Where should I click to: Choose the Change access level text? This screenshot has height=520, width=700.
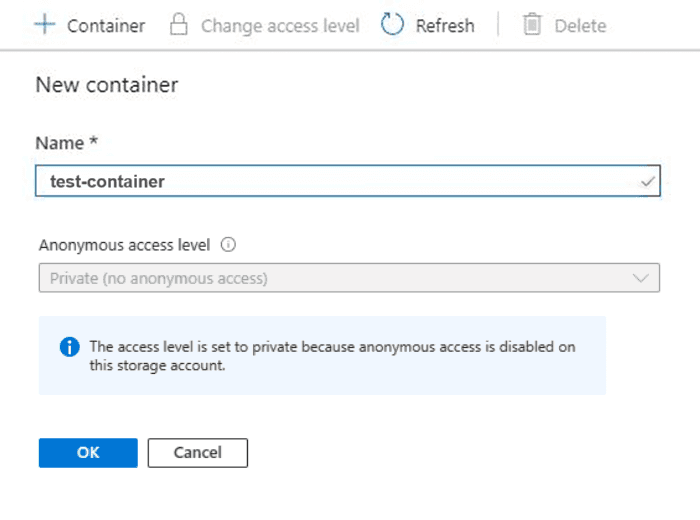(280, 26)
